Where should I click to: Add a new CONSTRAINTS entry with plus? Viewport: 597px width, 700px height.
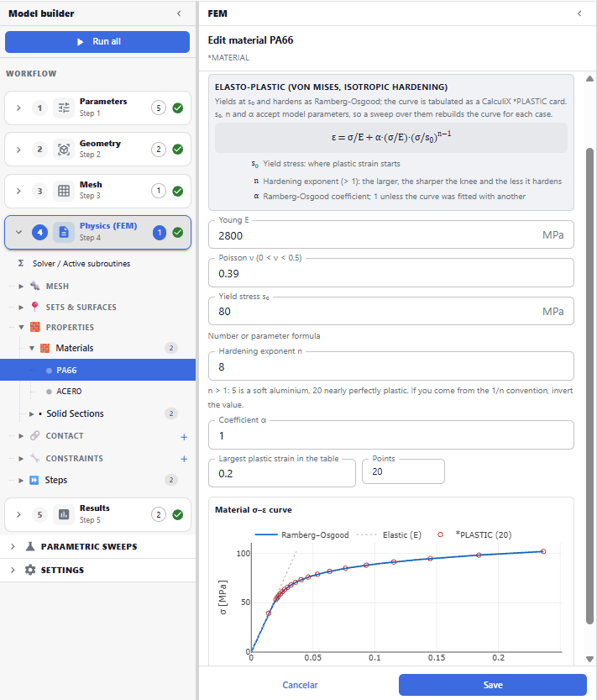(184, 459)
